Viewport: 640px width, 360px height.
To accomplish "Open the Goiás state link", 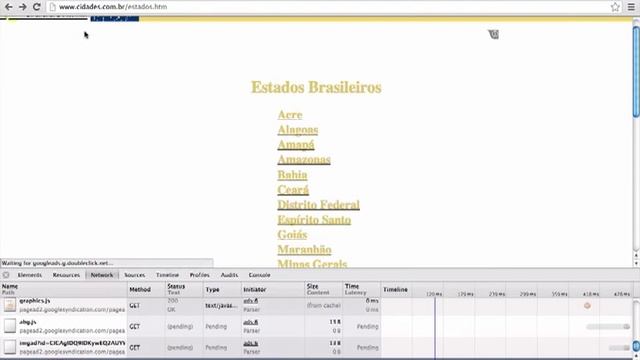I will [x=292, y=235].
